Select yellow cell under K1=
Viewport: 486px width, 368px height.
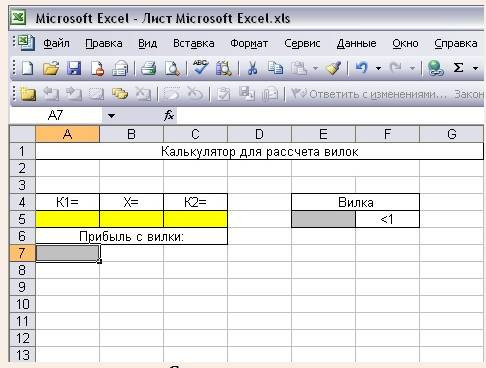click(x=67, y=219)
